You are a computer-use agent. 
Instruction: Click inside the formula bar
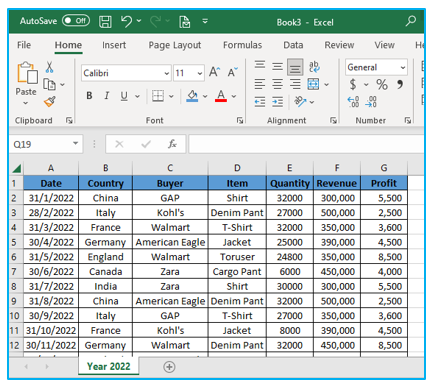[306, 144]
